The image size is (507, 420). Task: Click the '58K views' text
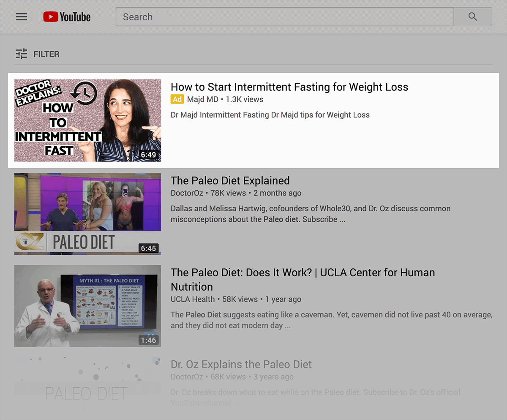pos(240,299)
